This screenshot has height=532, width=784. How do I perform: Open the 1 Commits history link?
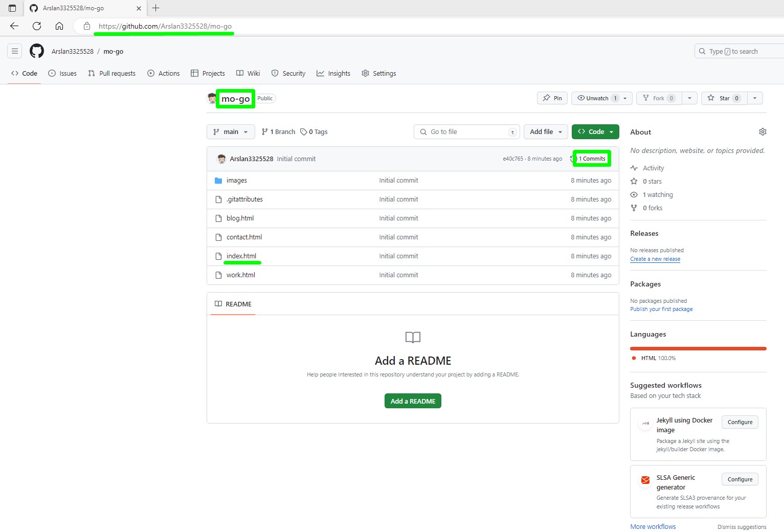pyautogui.click(x=592, y=159)
